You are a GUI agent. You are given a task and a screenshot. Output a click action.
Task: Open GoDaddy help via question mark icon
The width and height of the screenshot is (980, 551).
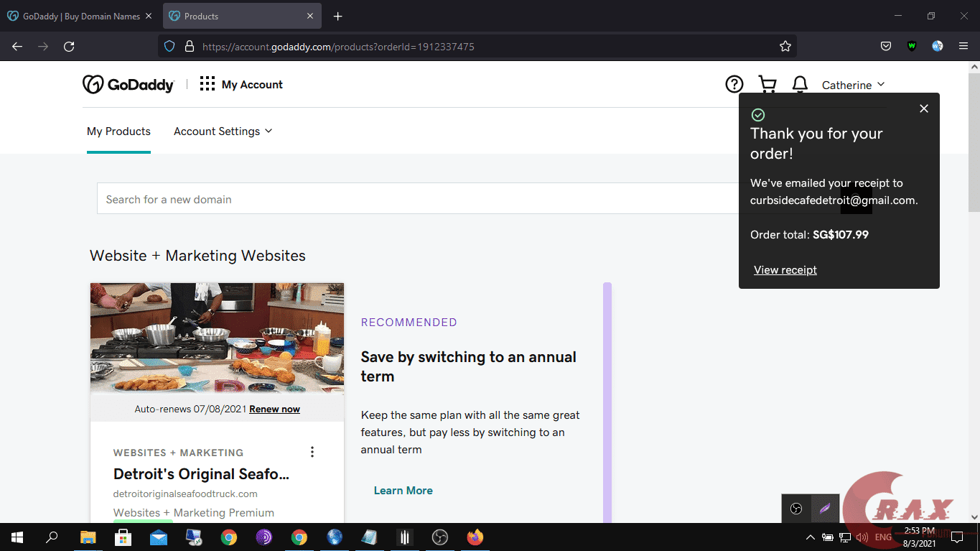click(734, 84)
